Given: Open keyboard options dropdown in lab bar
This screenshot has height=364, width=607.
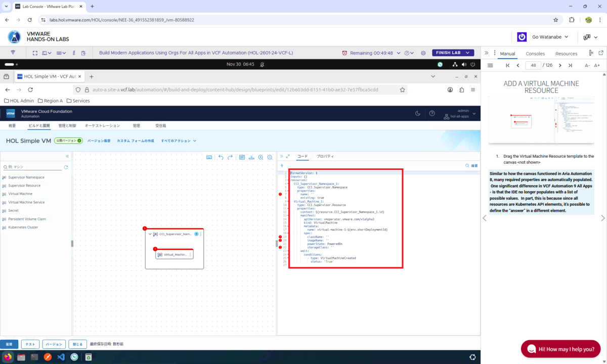Looking at the screenshot, I should tap(61, 53).
